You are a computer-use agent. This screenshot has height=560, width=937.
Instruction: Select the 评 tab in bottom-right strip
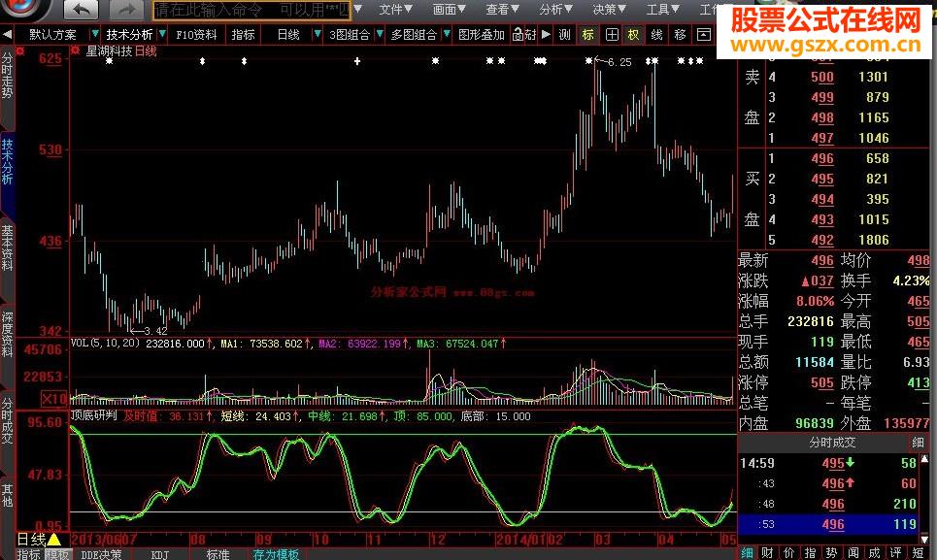click(x=896, y=553)
